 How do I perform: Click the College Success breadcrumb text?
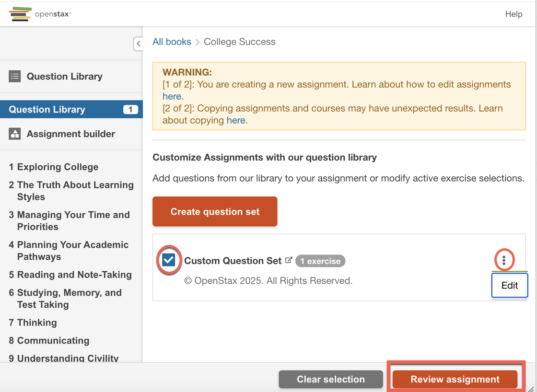tap(239, 42)
